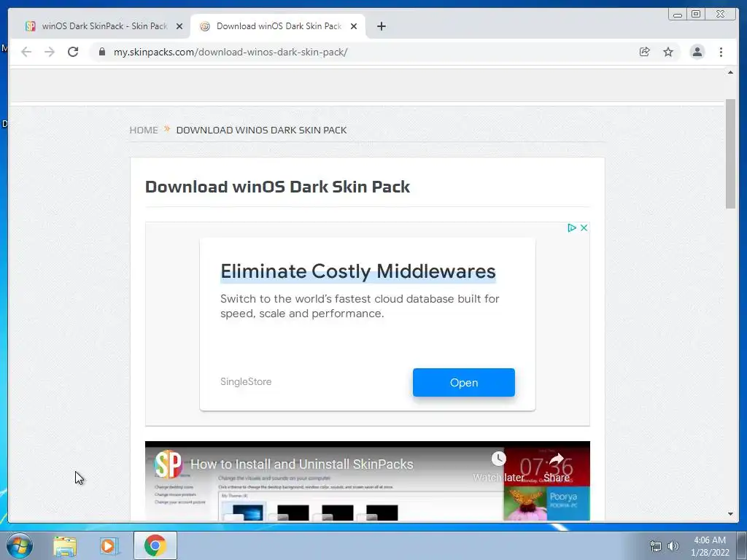Click the ad description about cloud database
Viewport: 747px width, 560px height.
coord(360,306)
